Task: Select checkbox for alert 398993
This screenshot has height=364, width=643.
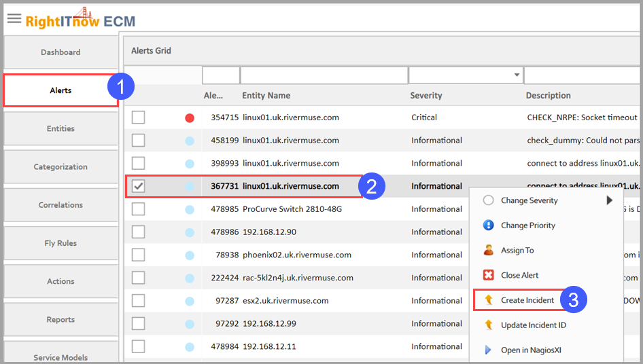Action: tap(138, 163)
